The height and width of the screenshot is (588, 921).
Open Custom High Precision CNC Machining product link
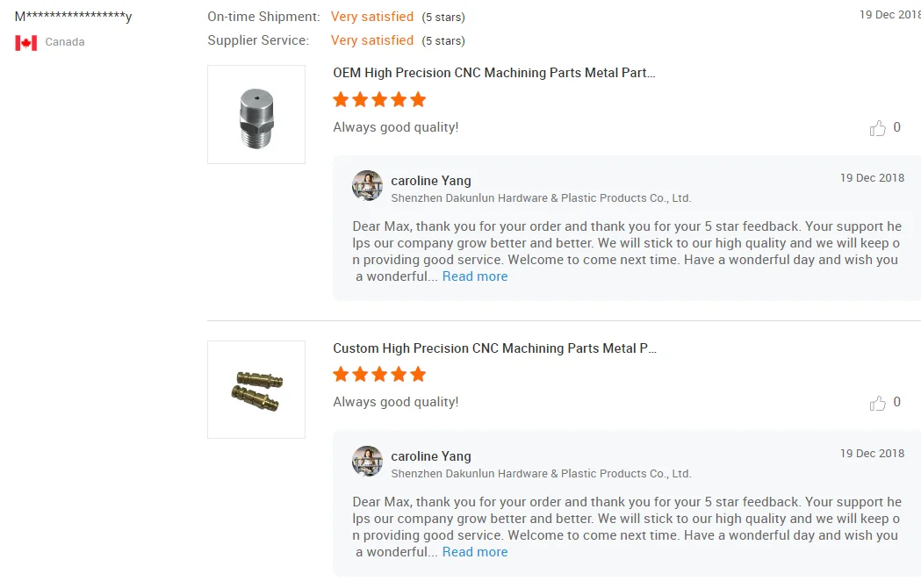pos(494,348)
